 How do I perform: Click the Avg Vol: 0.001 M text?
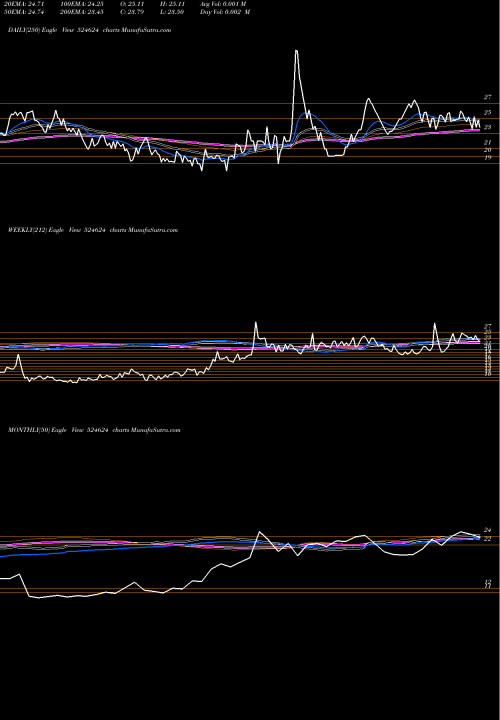(x=224, y=4)
